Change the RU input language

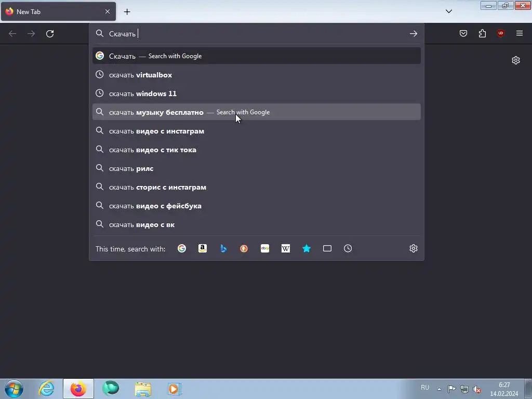(425, 388)
